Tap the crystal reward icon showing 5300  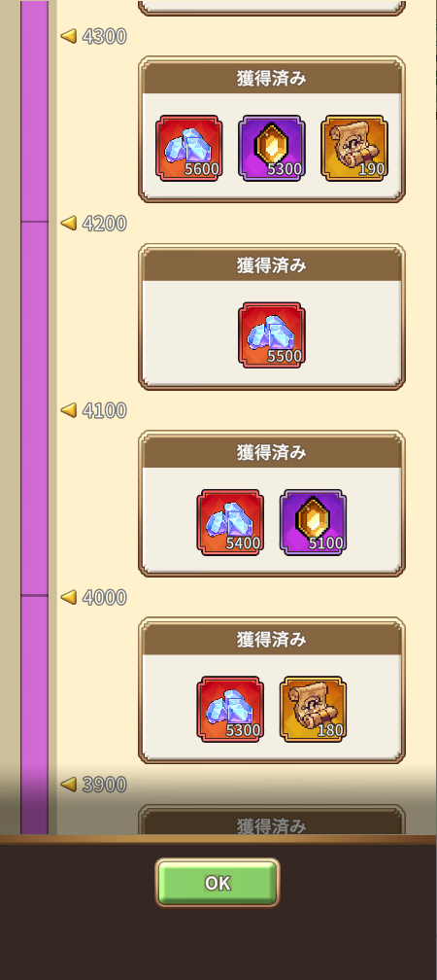[x=230, y=710]
